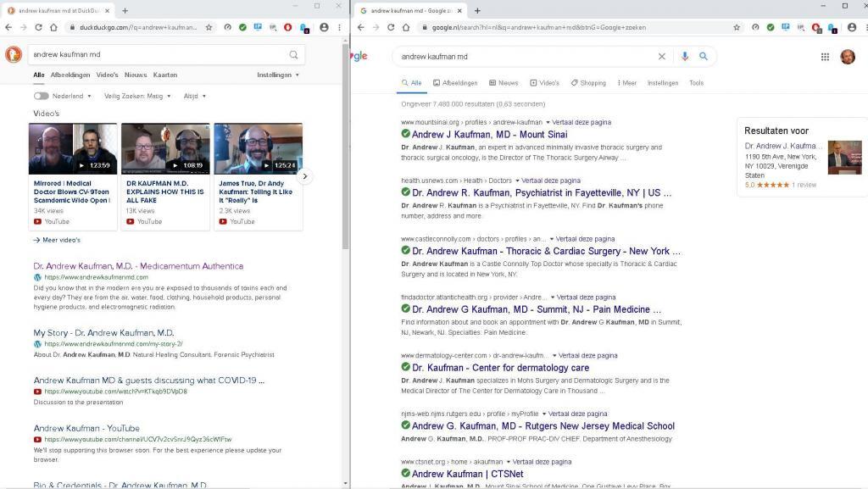Screen dimensions: 868x489
Task: Click the Google search magnifier button
Action: (703, 57)
